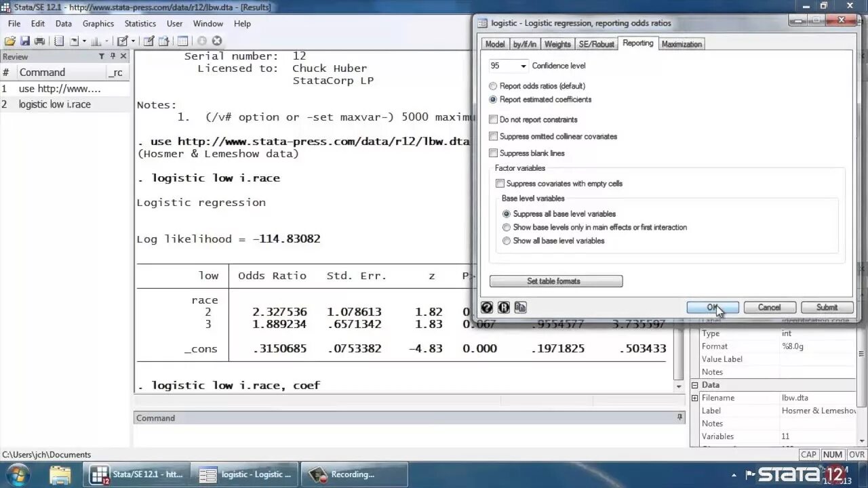Open the Data Editor browse icon

(x=164, y=41)
